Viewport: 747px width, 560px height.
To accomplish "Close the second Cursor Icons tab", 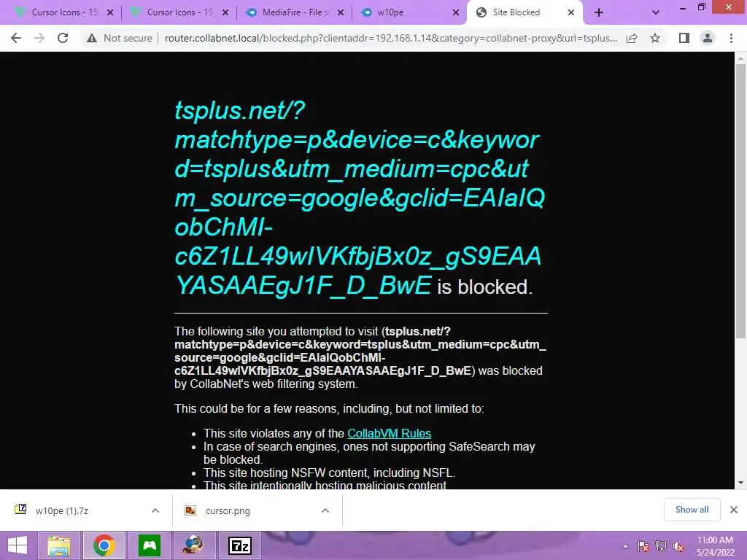I will [x=225, y=12].
